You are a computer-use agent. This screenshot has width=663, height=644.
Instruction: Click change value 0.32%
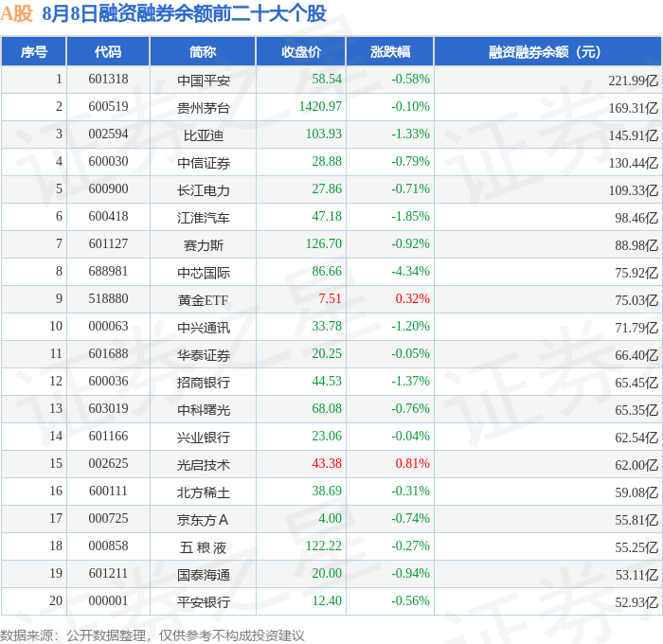click(x=412, y=298)
